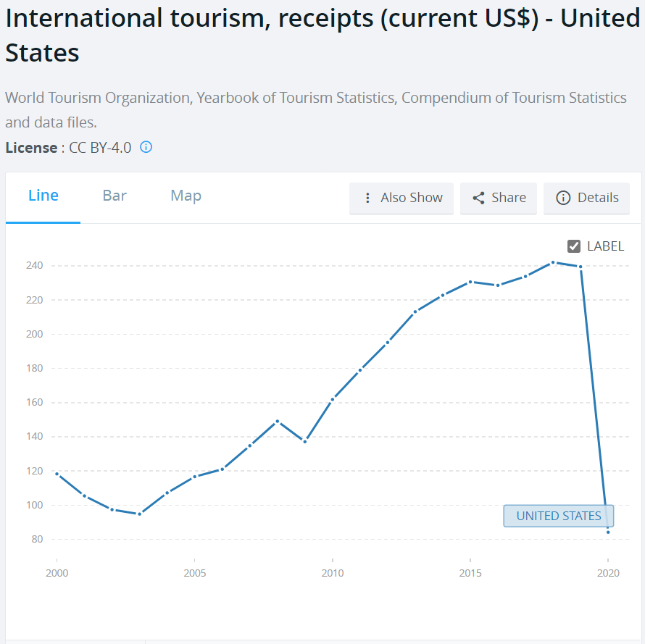This screenshot has width=645, height=644.
Task: Click the UNITED STATES series label
Action: [559, 516]
